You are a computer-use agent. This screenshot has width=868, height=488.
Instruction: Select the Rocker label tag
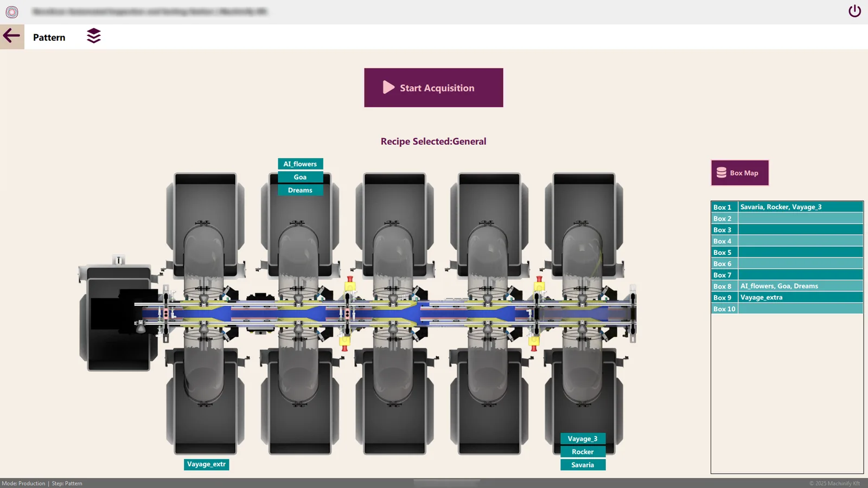tap(583, 452)
